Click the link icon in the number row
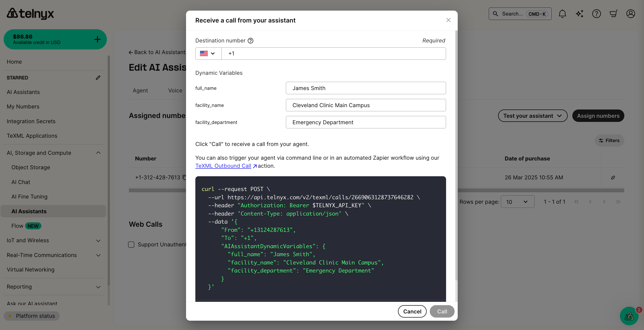This screenshot has height=330, width=644. coord(613,177)
